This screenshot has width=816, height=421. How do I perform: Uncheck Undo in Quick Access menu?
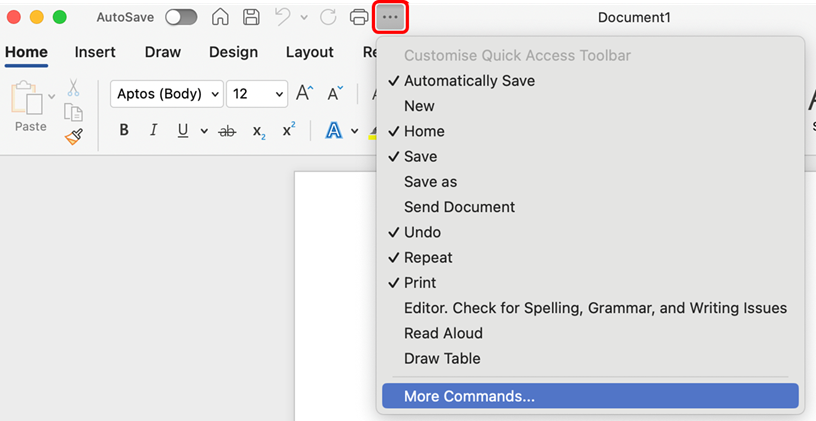click(x=590, y=232)
